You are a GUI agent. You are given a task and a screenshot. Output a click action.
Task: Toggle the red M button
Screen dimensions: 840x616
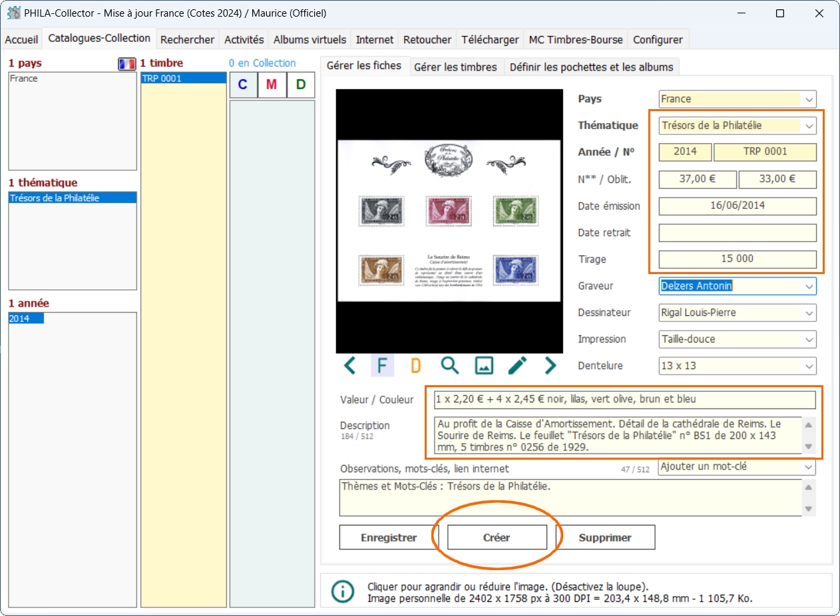pyautogui.click(x=272, y=84)
